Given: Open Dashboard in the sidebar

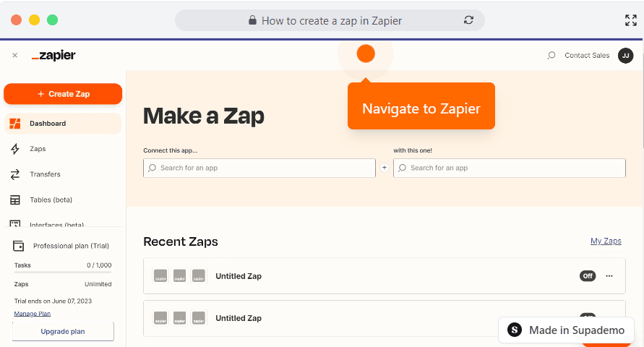Looking at the screenshot, I should 48,124.
